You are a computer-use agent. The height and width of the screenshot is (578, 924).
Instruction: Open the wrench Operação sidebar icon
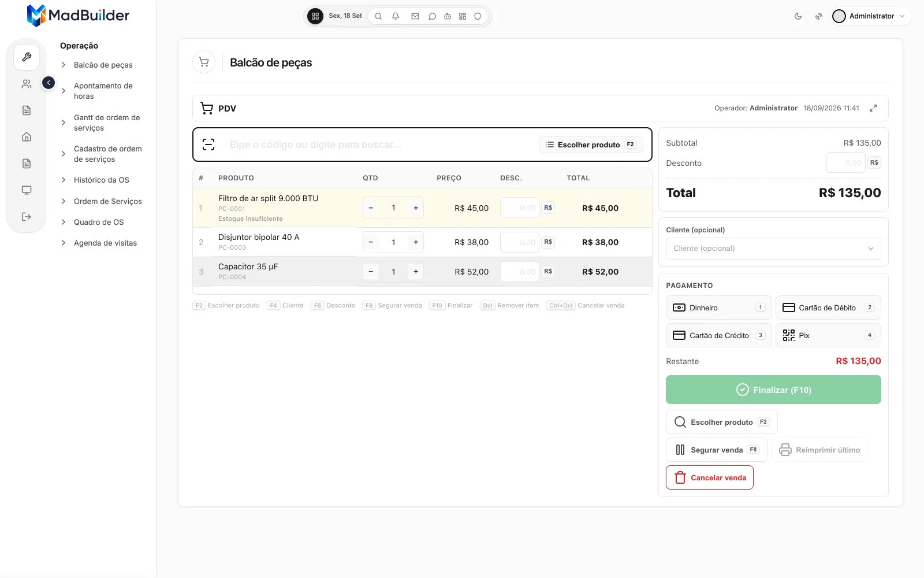click(x=27, y=57)
